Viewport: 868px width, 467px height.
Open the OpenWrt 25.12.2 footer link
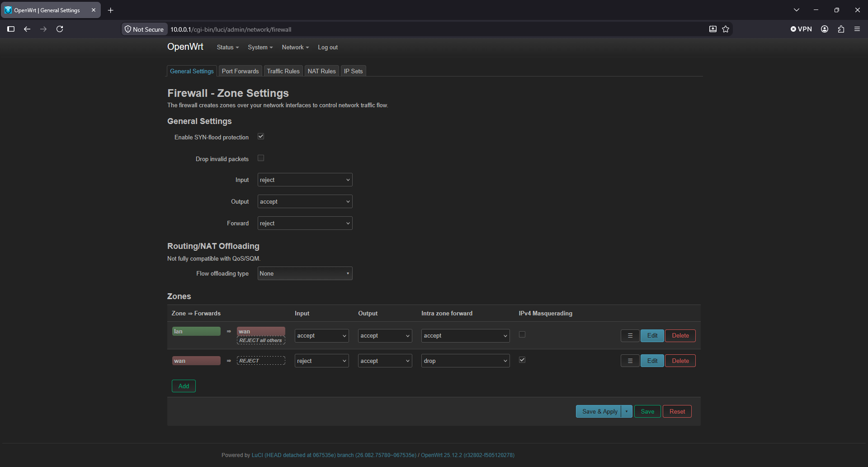[467, 455]
